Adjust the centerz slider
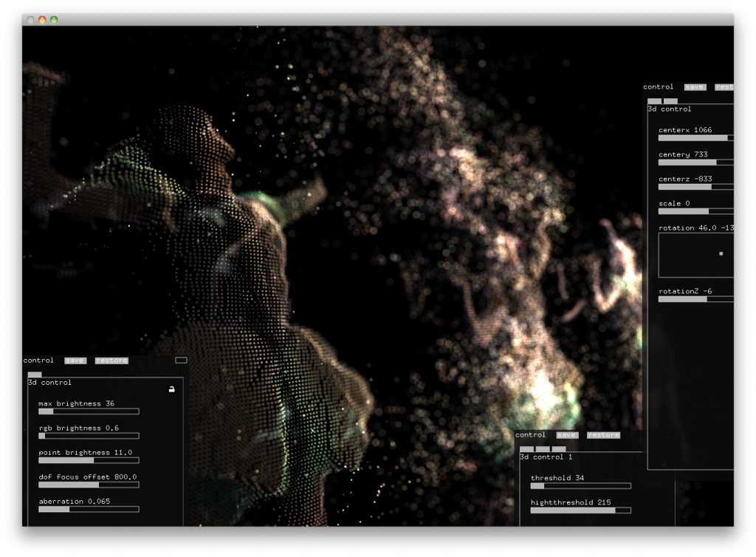This screenshot has width=756, height=557. (x=695, y=187)
